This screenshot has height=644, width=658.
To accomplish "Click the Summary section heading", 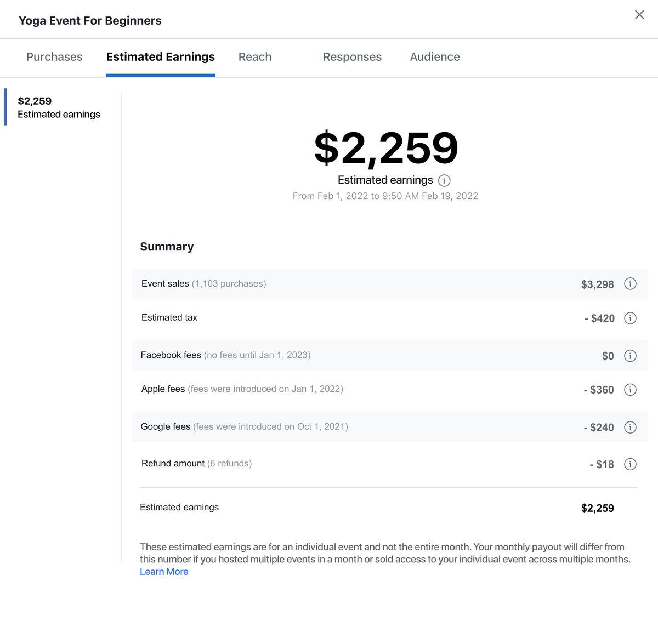I will click(167, 247).
